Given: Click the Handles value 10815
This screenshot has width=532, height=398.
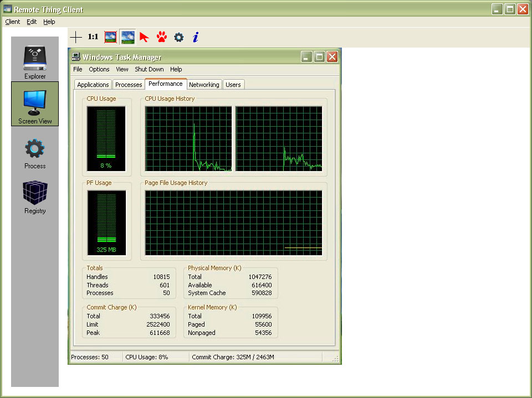Looking at the screenshot, I should click(161, 277).
